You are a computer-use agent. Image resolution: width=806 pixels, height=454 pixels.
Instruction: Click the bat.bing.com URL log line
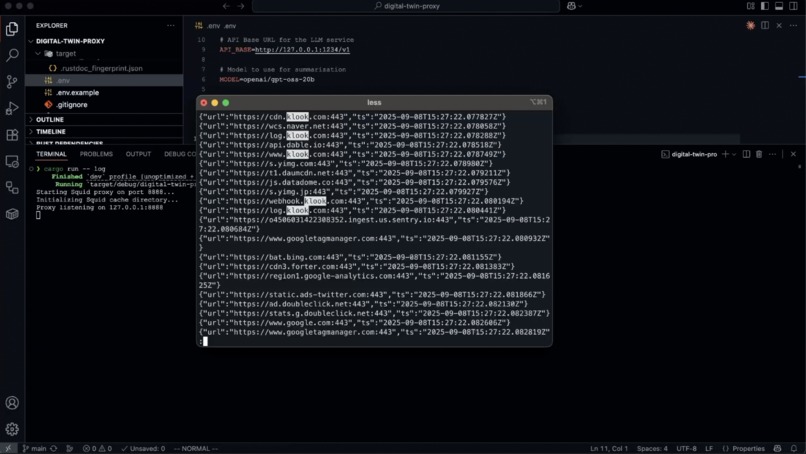coord(350,257)
